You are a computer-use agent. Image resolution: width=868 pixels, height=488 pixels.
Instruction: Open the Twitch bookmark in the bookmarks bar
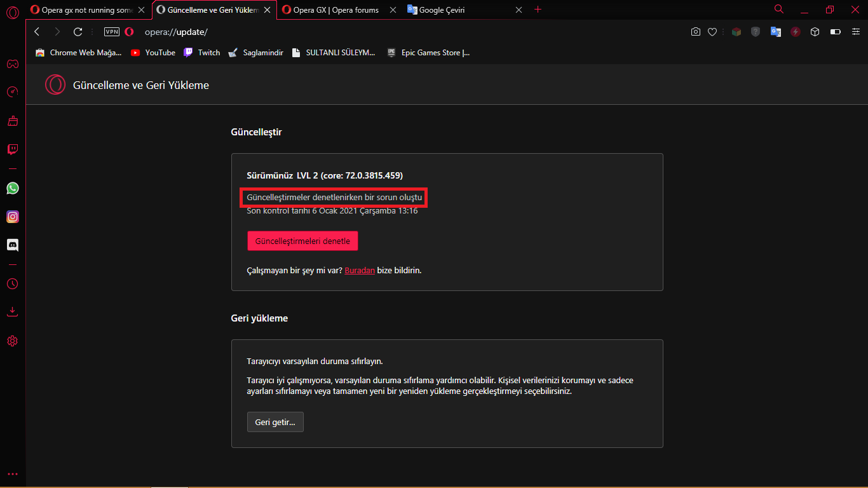click(x=201, y=53)
